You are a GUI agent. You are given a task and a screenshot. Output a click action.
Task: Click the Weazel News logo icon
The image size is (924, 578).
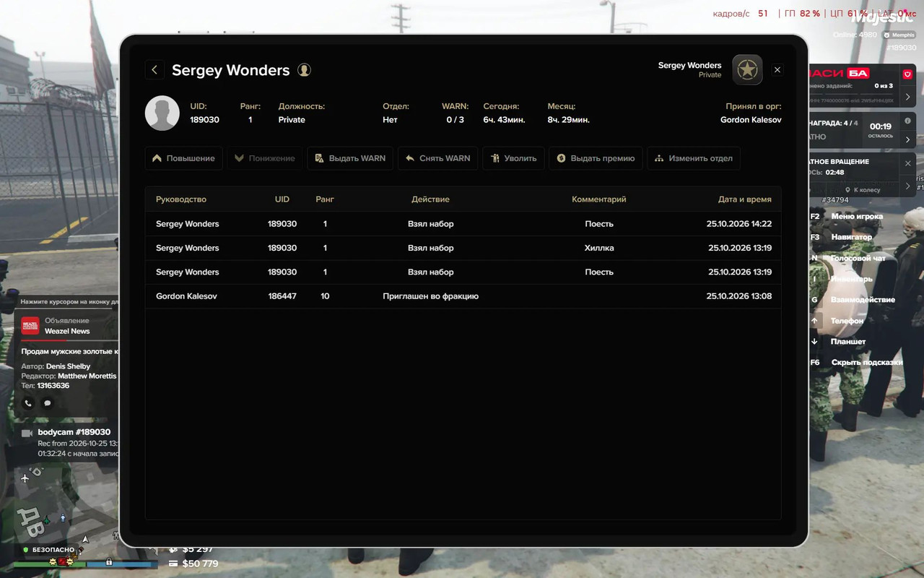click(30, 326)
